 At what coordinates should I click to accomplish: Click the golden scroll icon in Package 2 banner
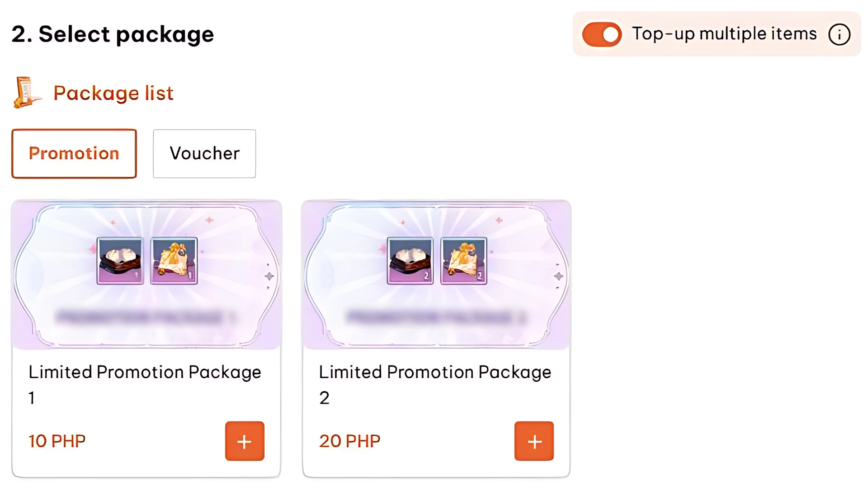tap(464, 261)
